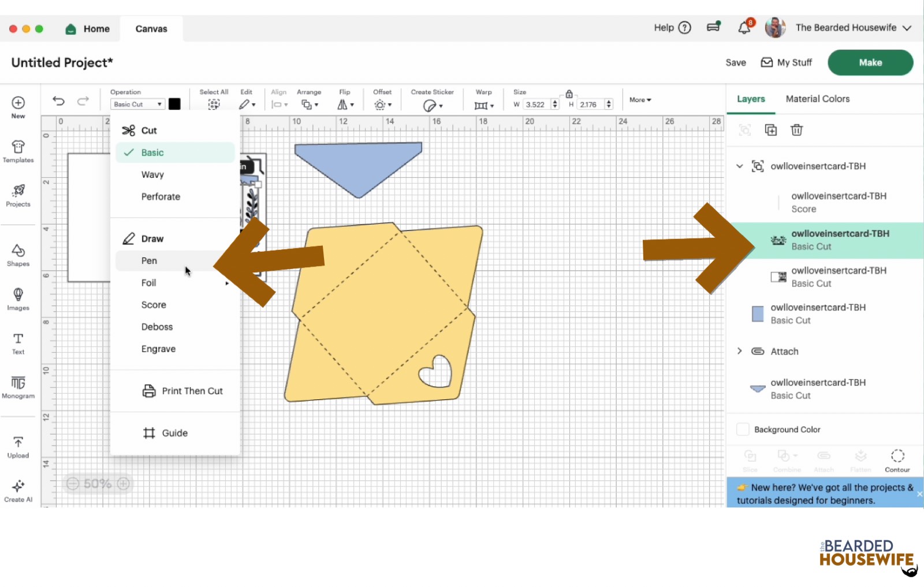Click the Contour tool

point(897,460)
